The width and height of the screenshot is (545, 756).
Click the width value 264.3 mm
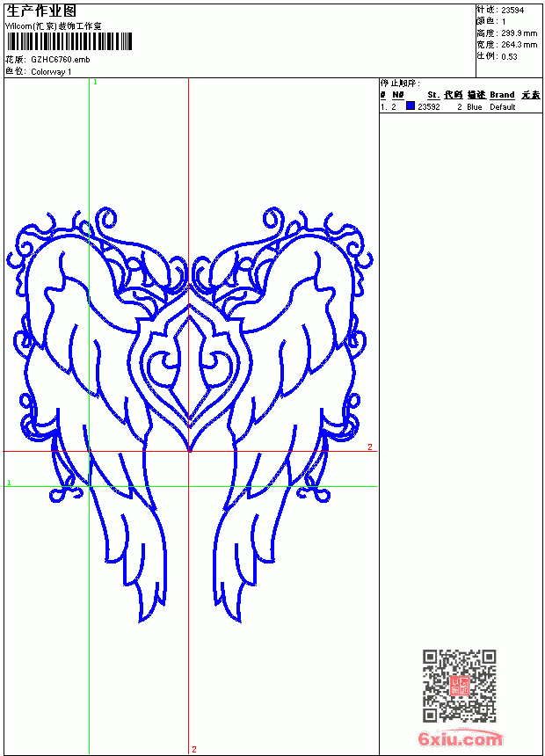click(520, 45)
